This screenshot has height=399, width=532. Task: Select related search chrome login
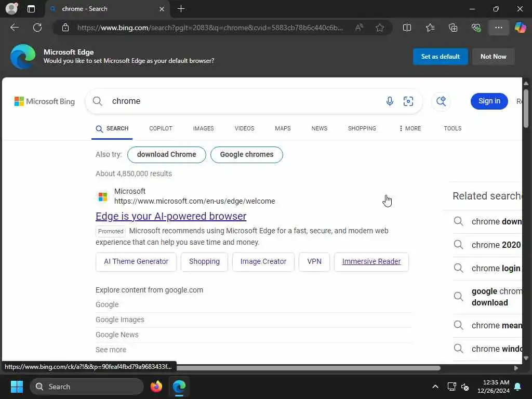[x=487, y=269]
